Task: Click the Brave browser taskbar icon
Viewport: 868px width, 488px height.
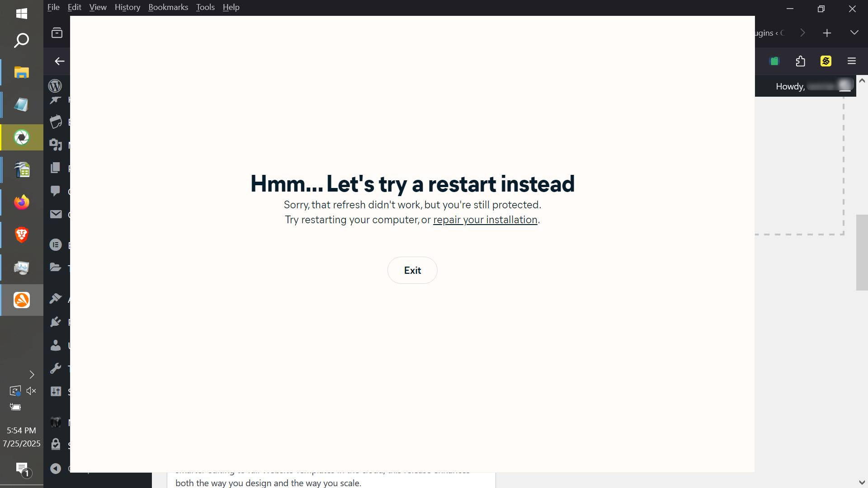Action: tap(22, 235)
